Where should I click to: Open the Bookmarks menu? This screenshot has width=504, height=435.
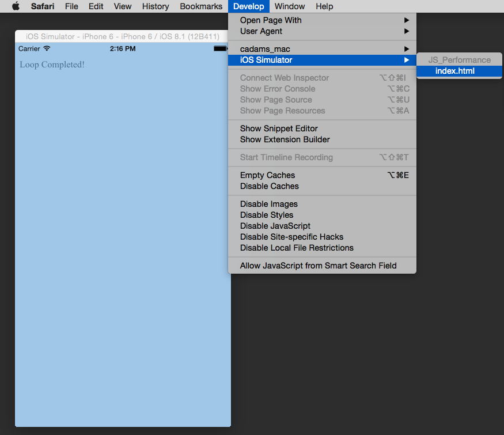click(x=201, y=6)
